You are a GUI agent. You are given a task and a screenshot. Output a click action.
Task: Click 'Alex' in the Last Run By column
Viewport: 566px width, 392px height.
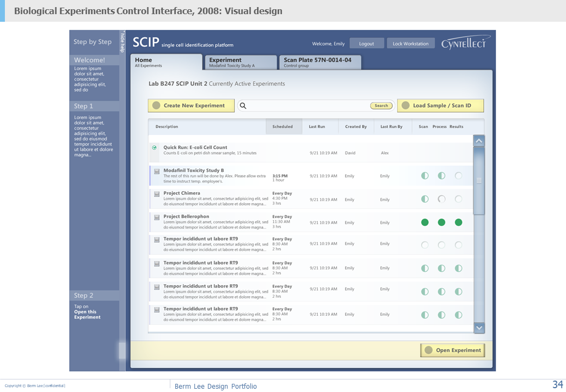(385, 153)
